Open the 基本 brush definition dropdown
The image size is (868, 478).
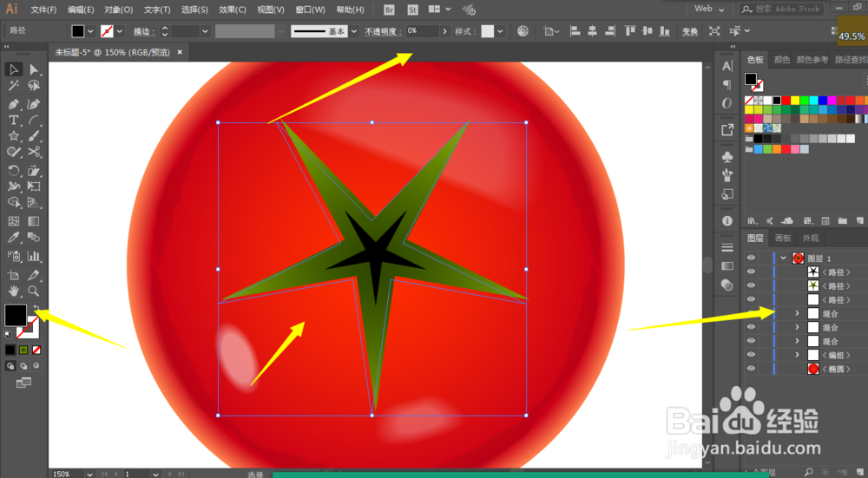[354, 31]
